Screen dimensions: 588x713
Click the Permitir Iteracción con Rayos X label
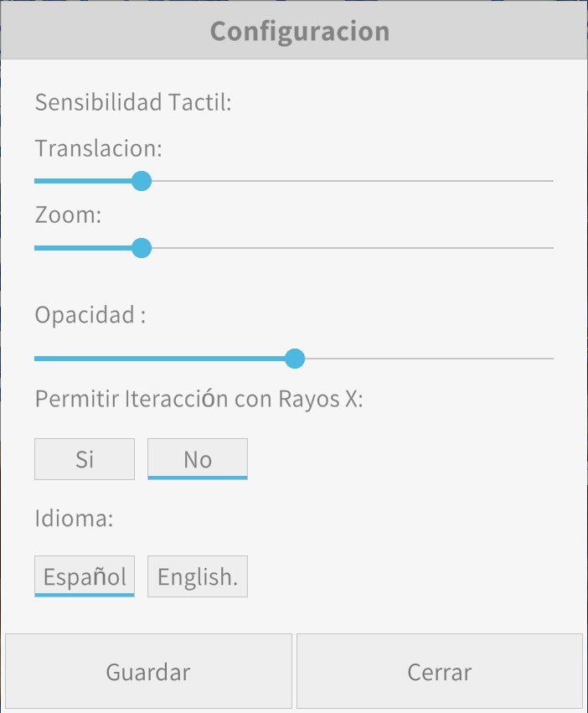pyautogui.click(x=199, y=399)
